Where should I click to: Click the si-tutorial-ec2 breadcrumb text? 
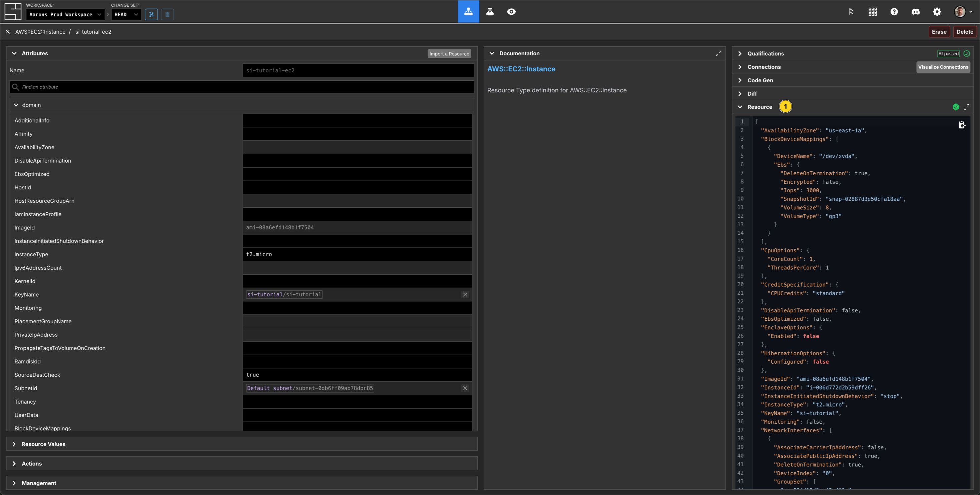pos(93,32)
